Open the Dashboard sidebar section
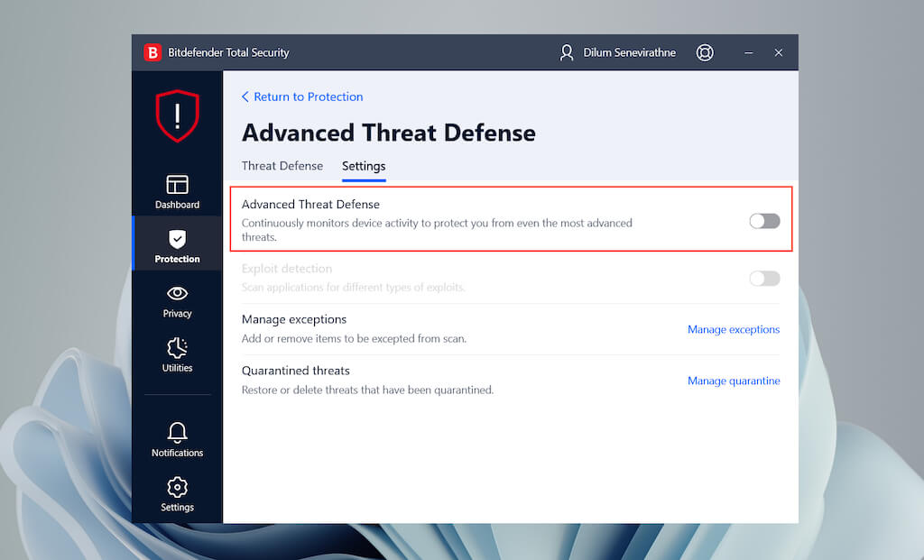The width and height of the screenshot is (924, 560). (x=177, y=192)
